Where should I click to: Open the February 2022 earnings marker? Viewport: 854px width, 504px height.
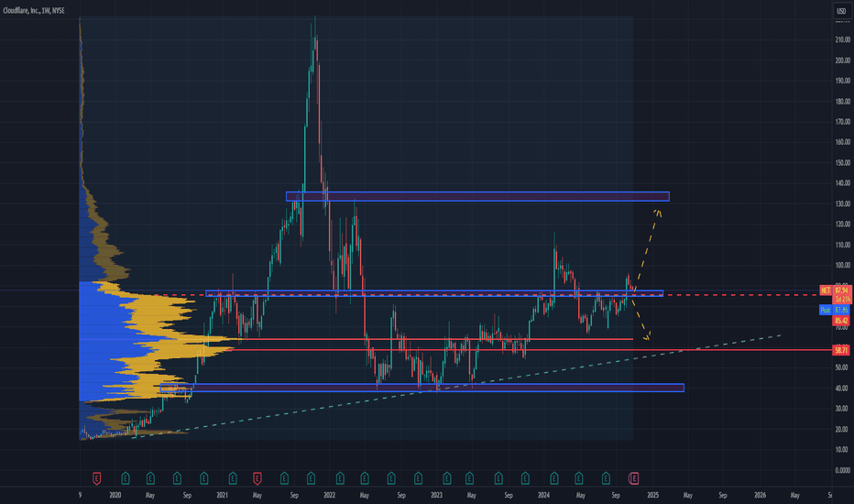point(340,478)
